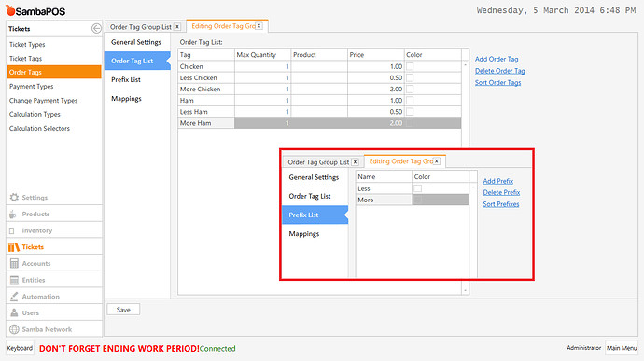The width and height of the screenshot is (644, 361).
Task: Click the Less Chicken row color box
Action: 410,77
